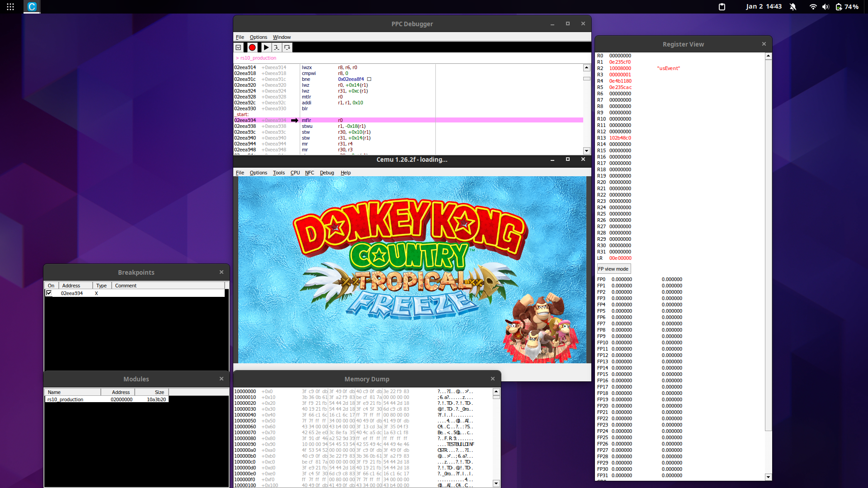Click the Cemu icon in the top panel
The height and width of the screenshot is (488, 868).
(32, 7)
